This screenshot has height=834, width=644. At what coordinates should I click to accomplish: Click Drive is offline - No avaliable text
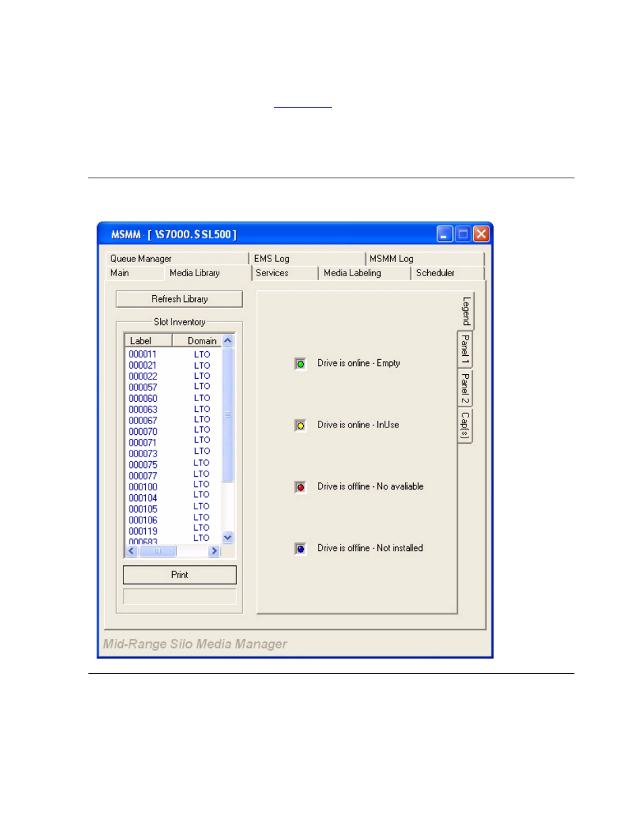pyautogui.click(x=371, y=486)
